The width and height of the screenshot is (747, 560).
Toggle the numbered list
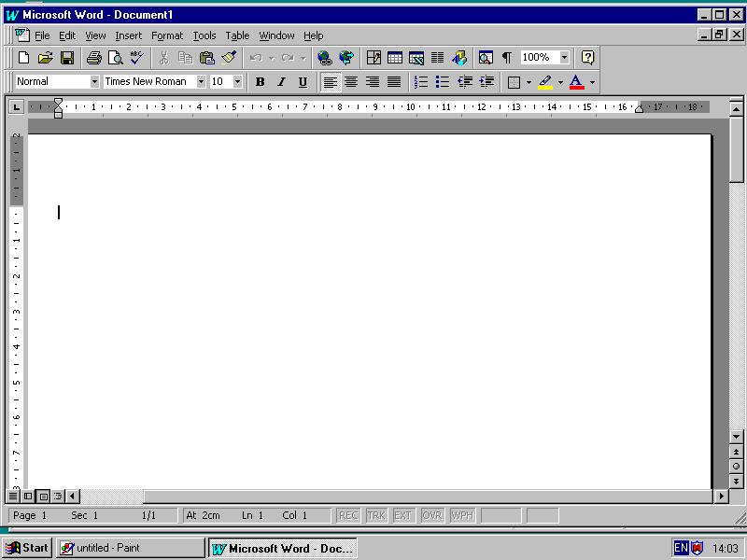[x=421, y=82]
